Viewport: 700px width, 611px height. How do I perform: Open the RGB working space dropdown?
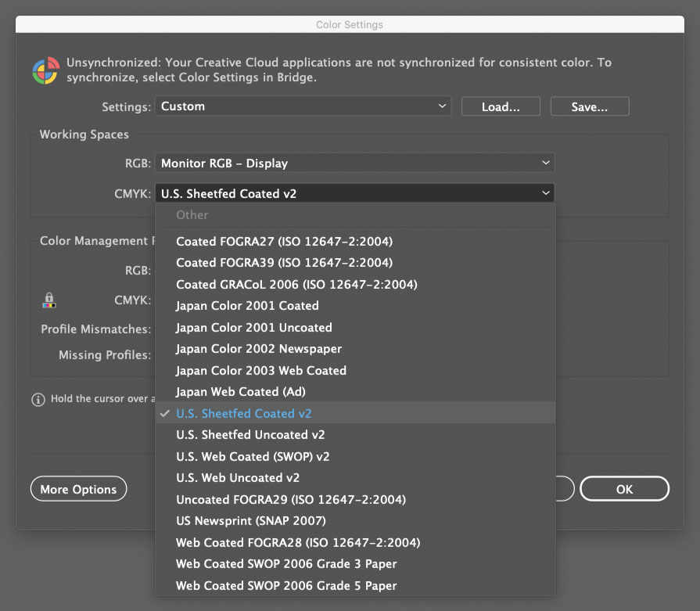coord(356,163)
